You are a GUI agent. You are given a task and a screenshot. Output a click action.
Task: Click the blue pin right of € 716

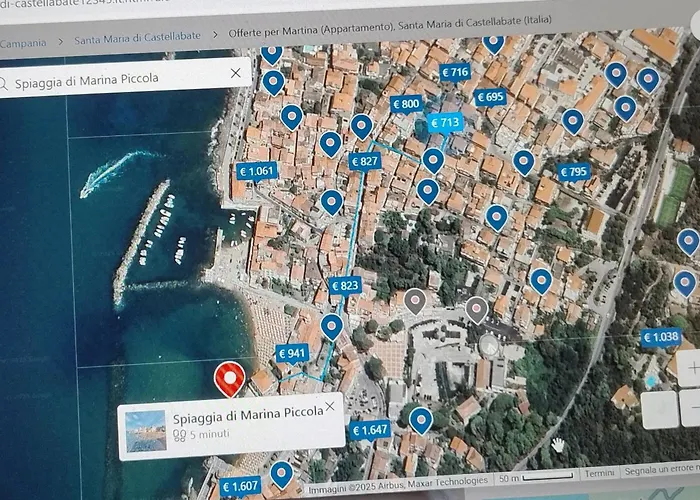[494, 43]
